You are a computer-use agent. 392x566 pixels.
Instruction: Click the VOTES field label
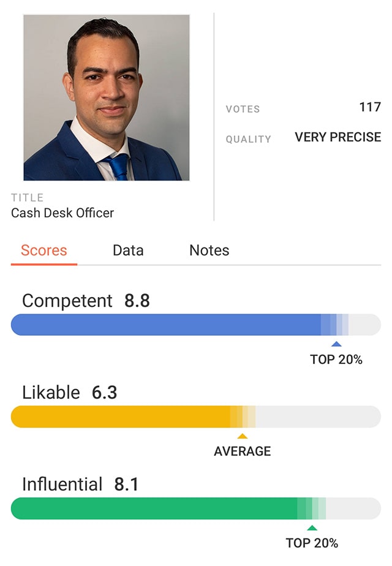pyautogui.click(x=243, y=109)
